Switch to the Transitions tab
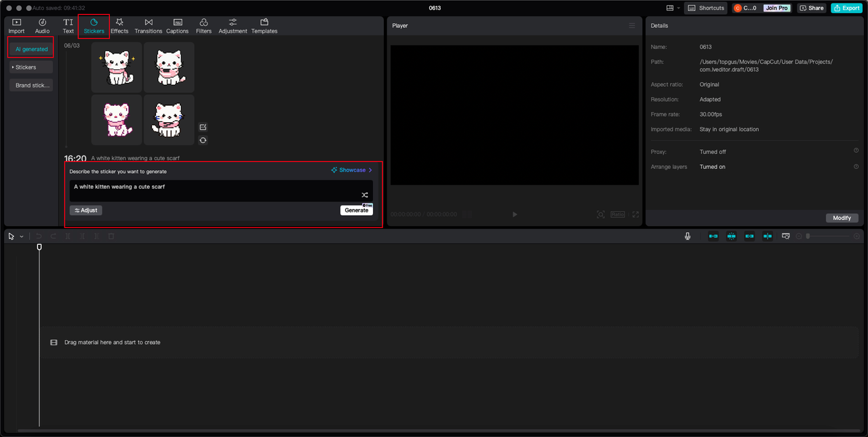This screenshot has width=868, height=437. point(149,26)
